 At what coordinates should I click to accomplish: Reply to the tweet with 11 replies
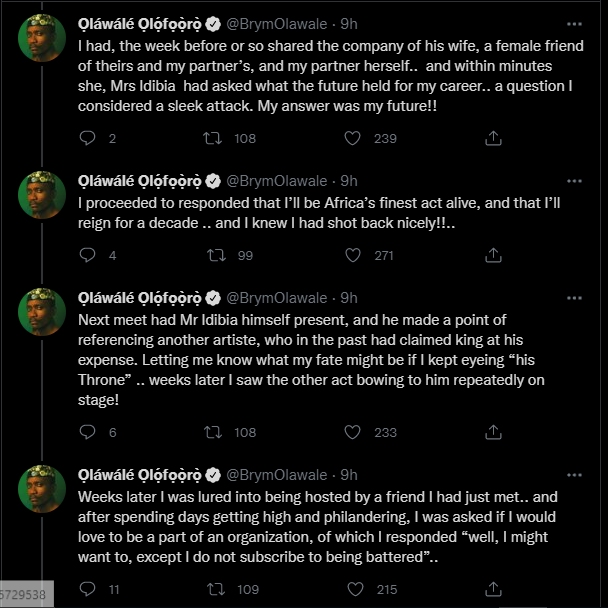pyautogui.click(x=87, y=590)
